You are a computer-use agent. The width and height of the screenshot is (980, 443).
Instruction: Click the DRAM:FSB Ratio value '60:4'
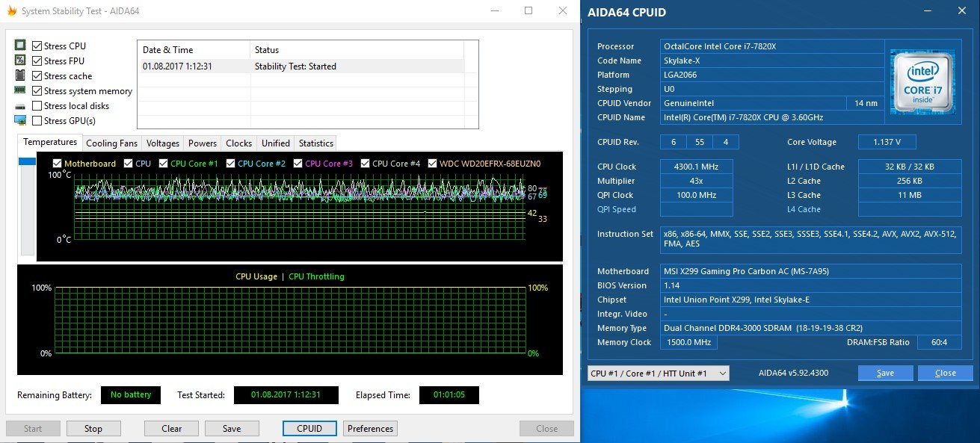point(939,342)
